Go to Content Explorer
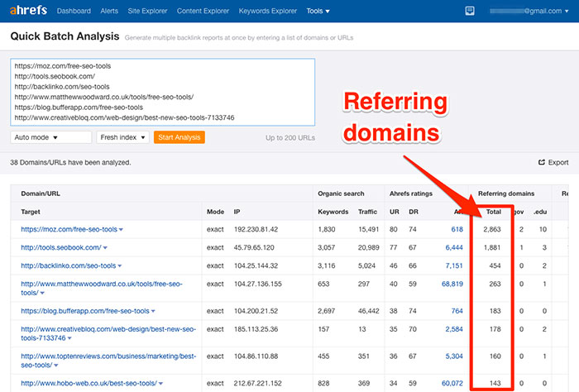The image size is (579, 392). (203, 11)
